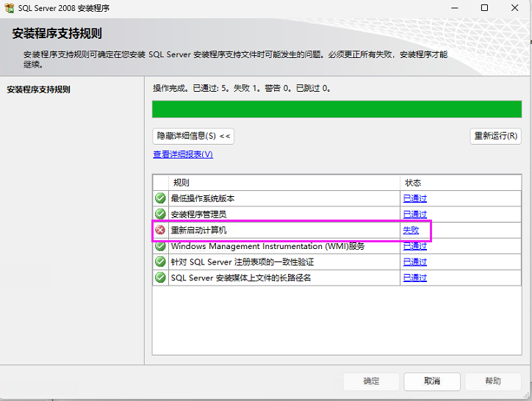Collapse details with 隐藏详细信息(S) button
The width and height of the screenshot is (532, 401).
pos(193,136)
